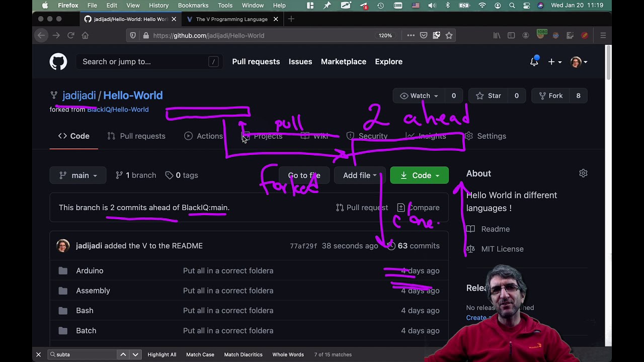644x362 pixels.
Task: Open the Watch dropdown
Action: [x=419, y=96]
